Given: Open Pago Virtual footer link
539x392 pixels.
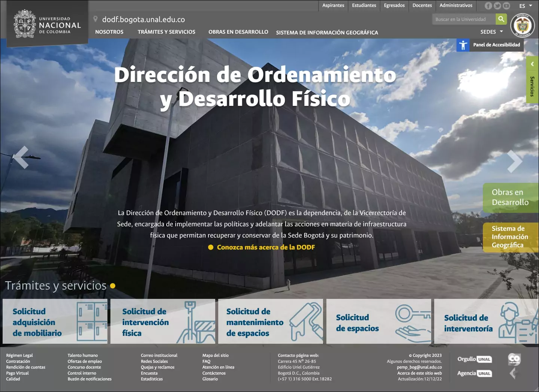Looking at the screenshot, I should (x=17, y=373).
